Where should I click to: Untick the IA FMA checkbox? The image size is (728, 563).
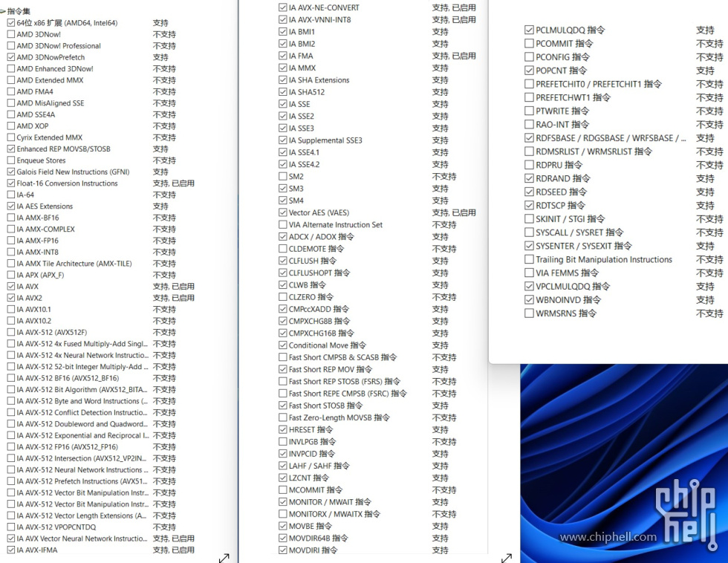coord(283,56)
